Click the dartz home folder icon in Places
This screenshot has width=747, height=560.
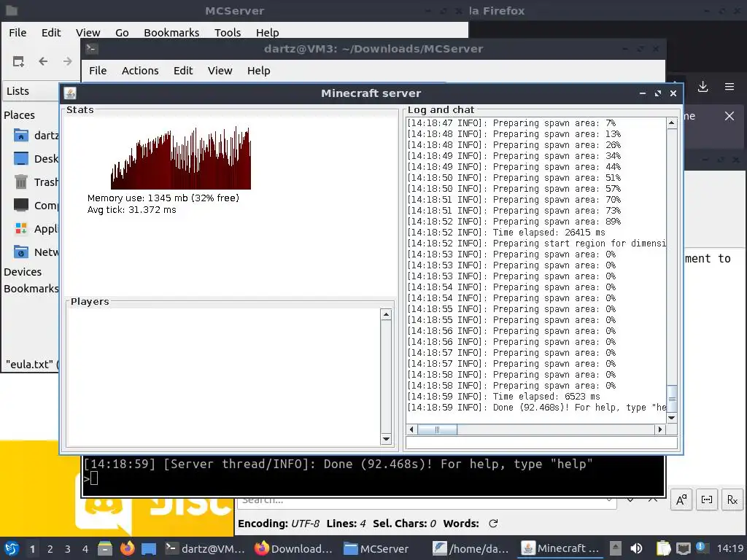21,136
